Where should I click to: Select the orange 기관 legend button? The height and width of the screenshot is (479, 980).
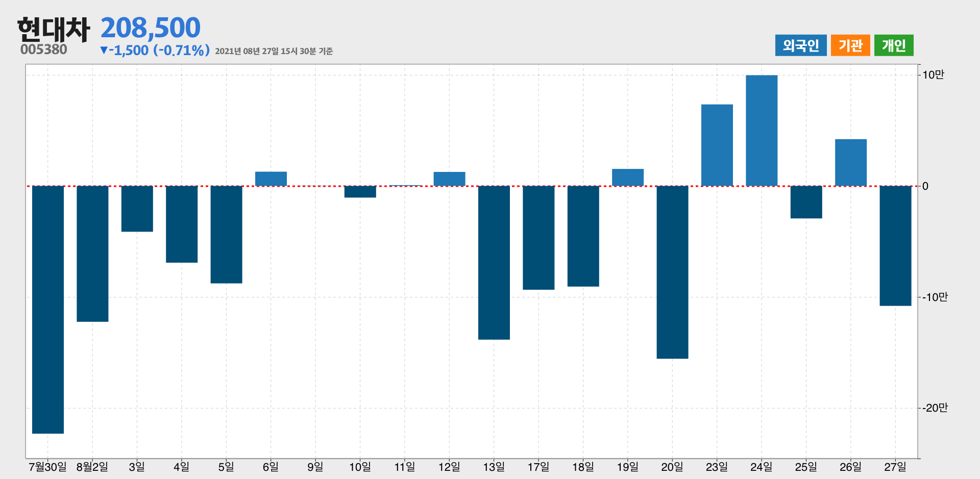pos(850,45)
